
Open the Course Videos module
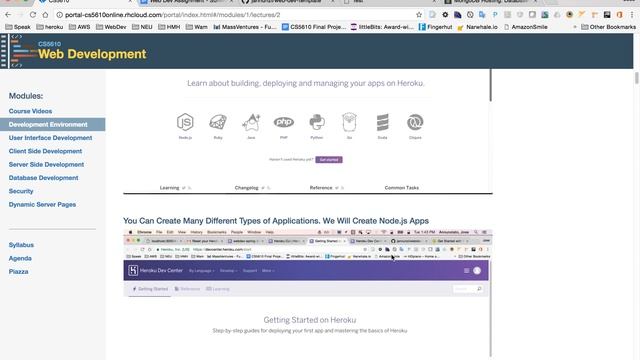(x=30, y=111)
